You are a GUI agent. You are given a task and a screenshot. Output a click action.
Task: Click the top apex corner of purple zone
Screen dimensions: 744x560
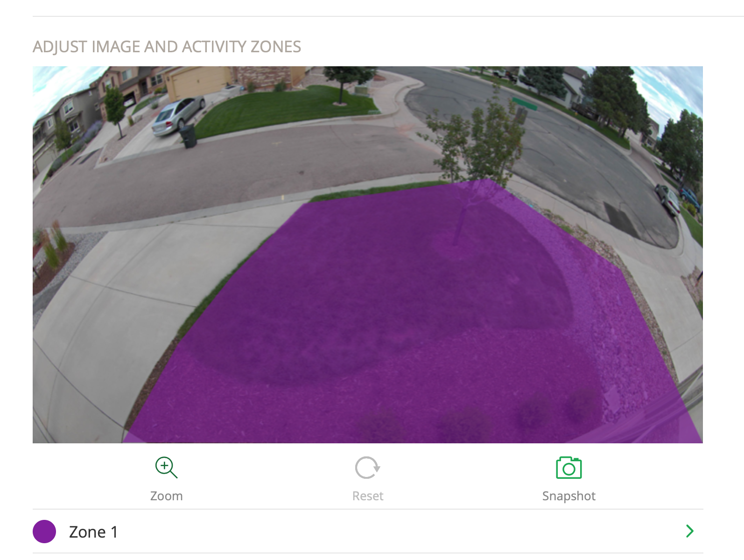coord(488,180)
